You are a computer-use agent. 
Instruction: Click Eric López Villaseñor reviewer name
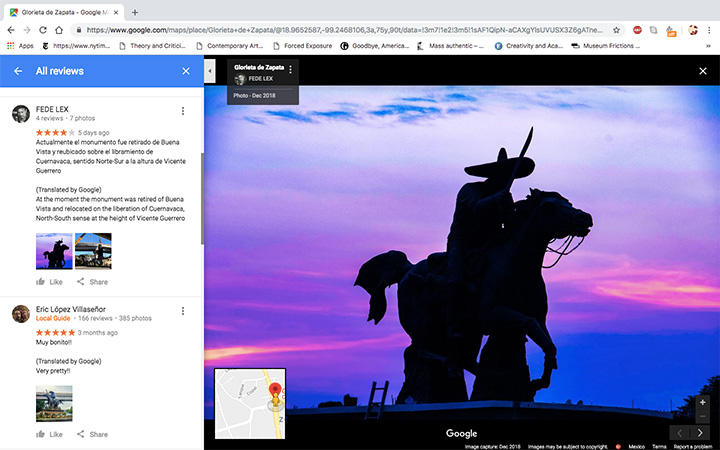coord(71,309)
